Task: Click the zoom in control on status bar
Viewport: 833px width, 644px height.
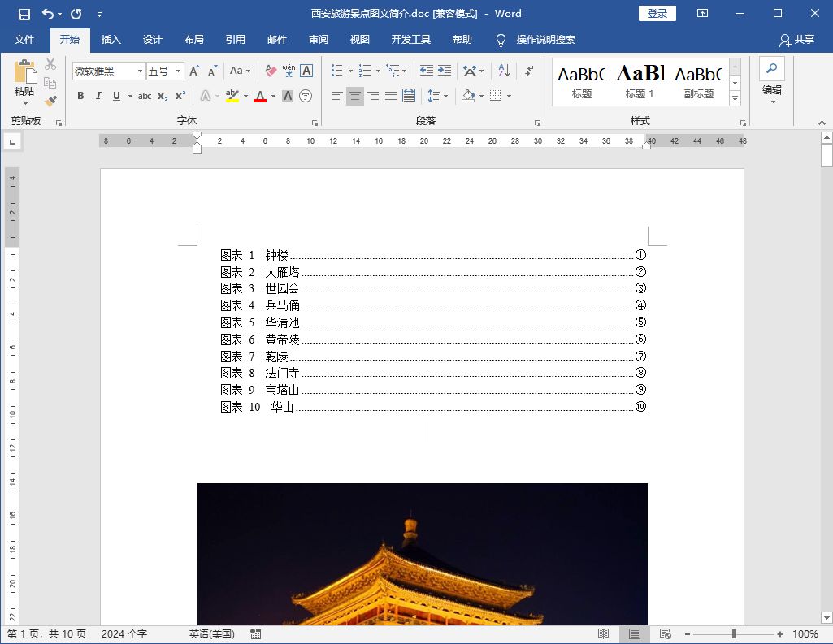Action: pyautogui.click(x=782, y=634)
